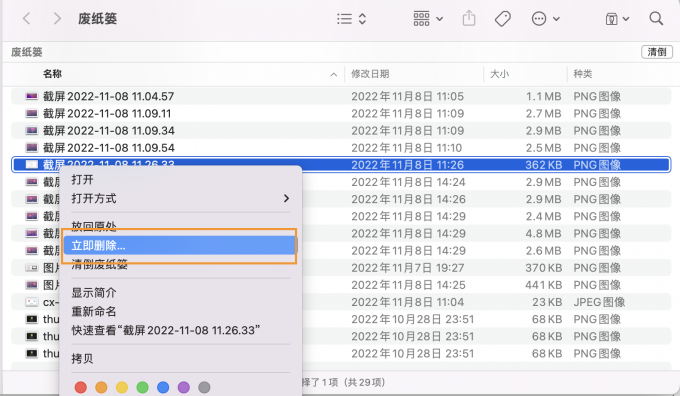Click the icon of file 截屏 2022-11-08 11.09.54
Screen dimensions: 680x396
click(x=32, y=148)
